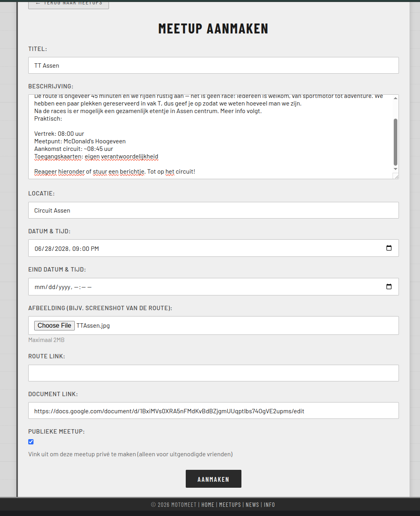The height and width of the screenshot is (516, 420).
Task: Click the Datum & Tijd field showing 06/28/2028
Action: point(214,248)
